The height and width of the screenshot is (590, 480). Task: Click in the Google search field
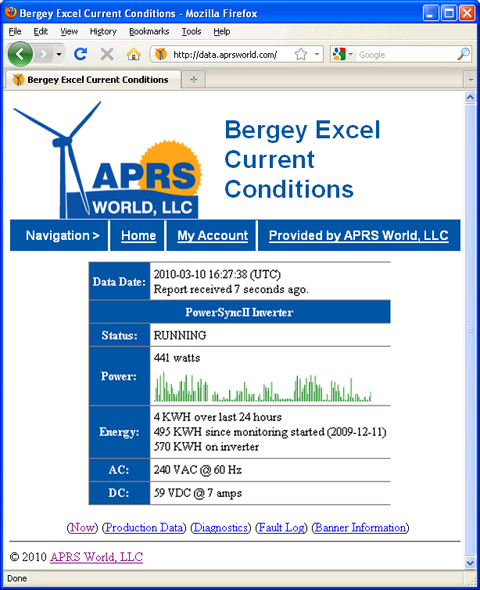pos(406,55)
